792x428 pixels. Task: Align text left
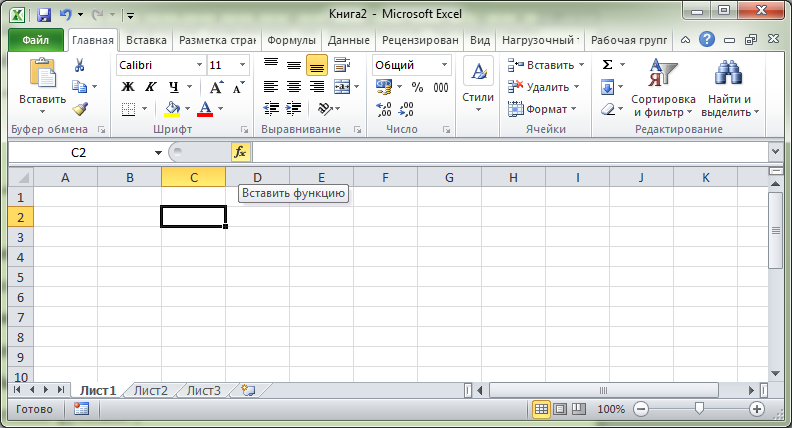[x=271, y=87]
